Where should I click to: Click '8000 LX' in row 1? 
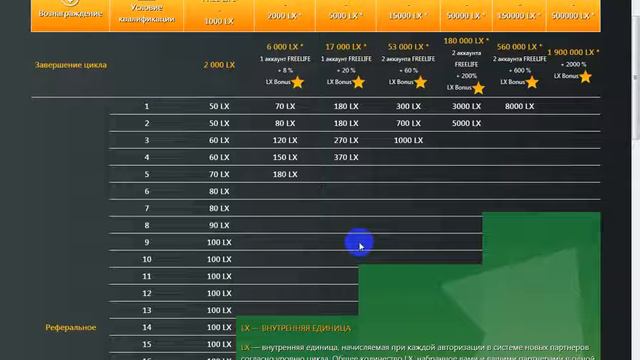tap(519, 106)
